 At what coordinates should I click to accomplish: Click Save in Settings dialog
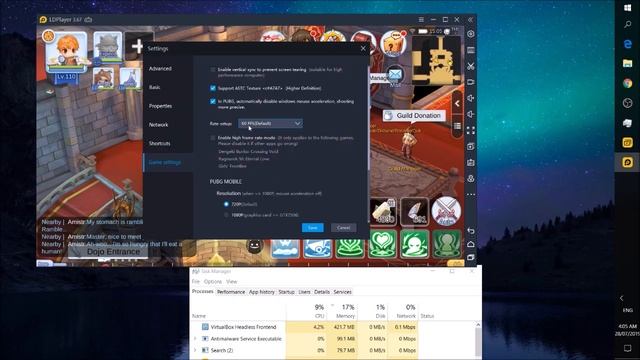pos(313,228)
